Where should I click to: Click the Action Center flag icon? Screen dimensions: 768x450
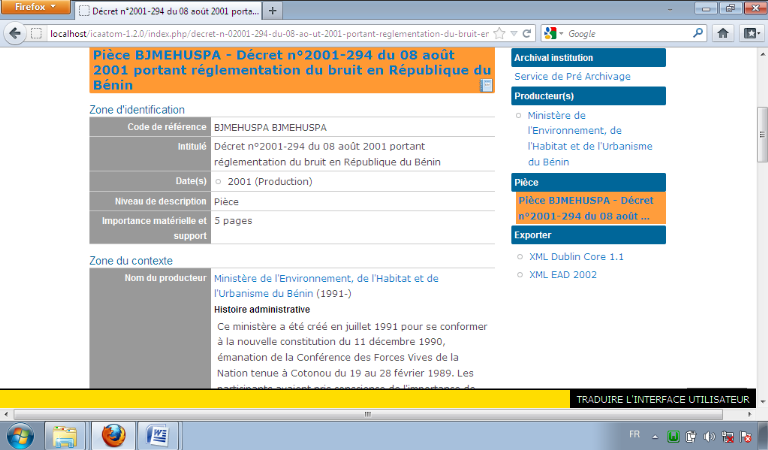(746, 436)
